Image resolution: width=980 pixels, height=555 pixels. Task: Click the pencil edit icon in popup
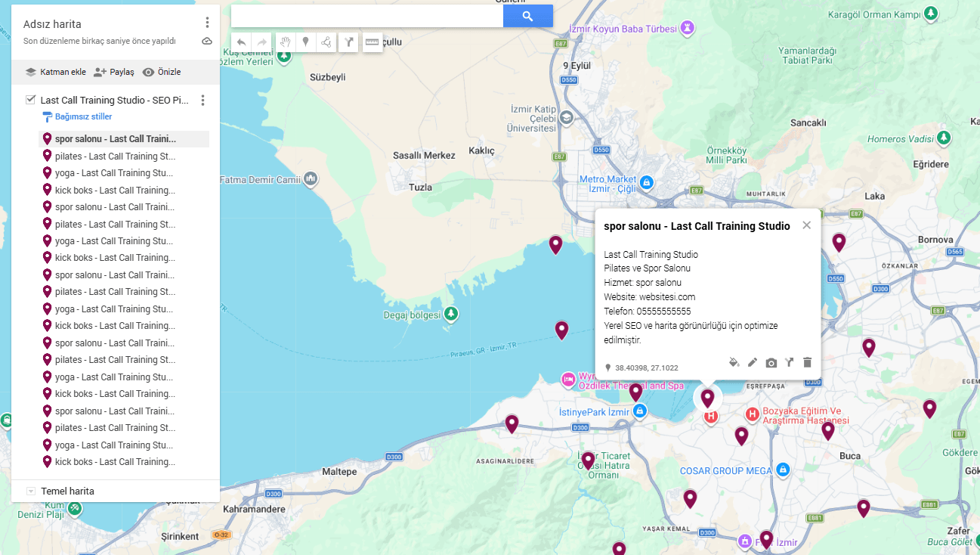[753, 363]
